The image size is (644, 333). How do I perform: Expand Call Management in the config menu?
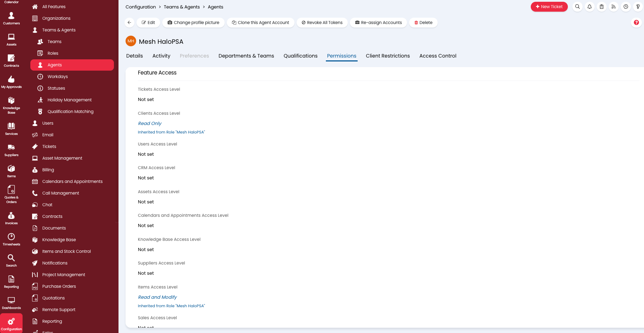coord(72,193)
